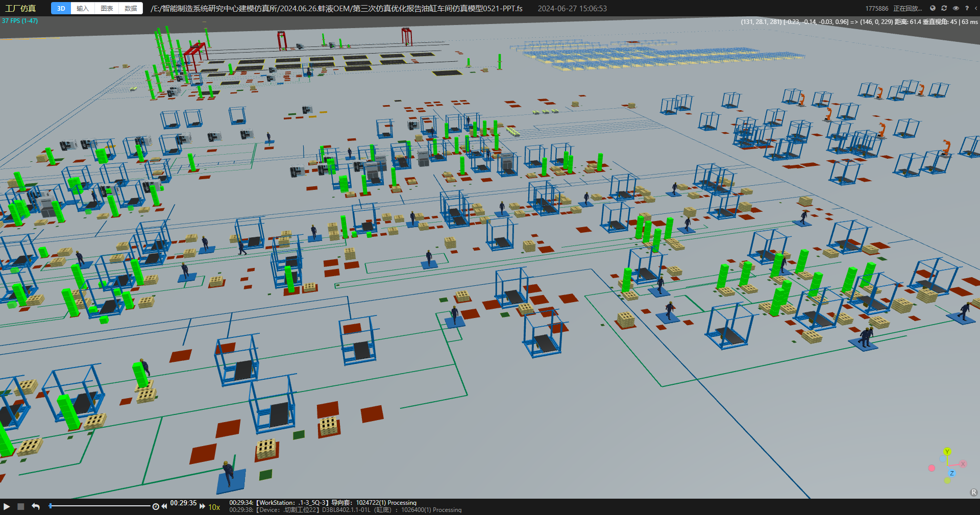Open help with the question mark icon
The height and width of the screenshot is (515, 980).
(x=967, y=8)
